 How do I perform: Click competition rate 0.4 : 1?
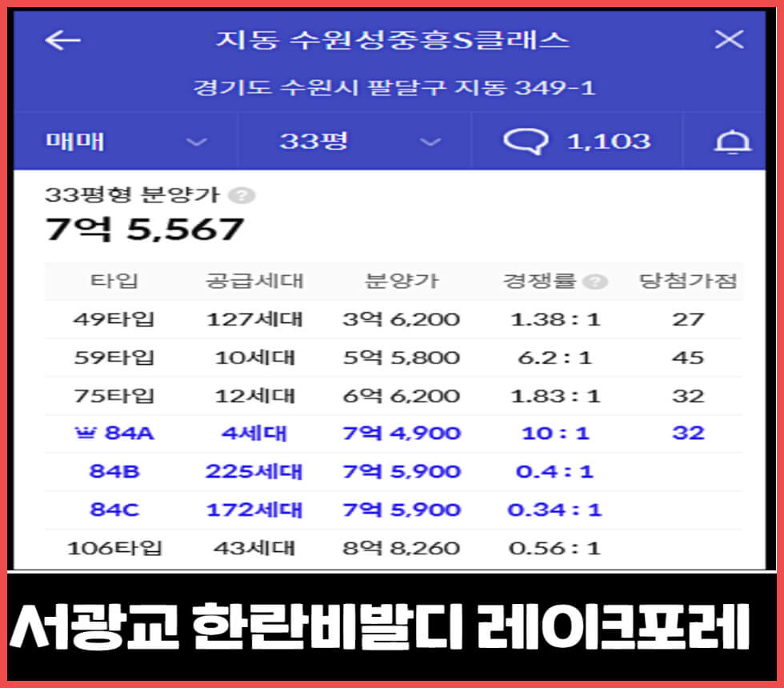click(555, 471)
